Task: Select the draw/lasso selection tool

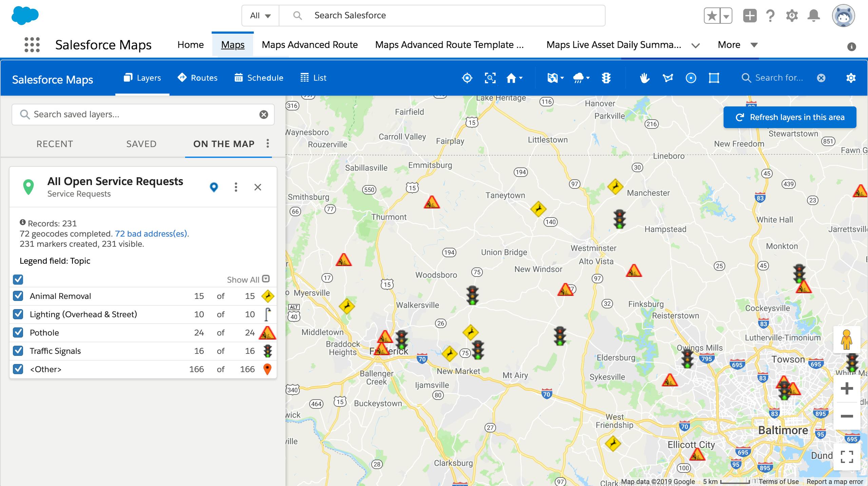Action: pyautogui.click(x=668, y=78)
